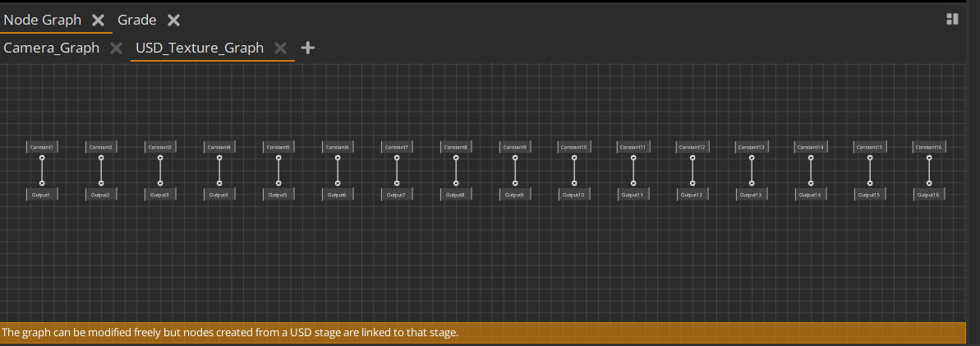Click the USD stage warning message bar
The width and height of the screenshot is (980, 346).
481,333
